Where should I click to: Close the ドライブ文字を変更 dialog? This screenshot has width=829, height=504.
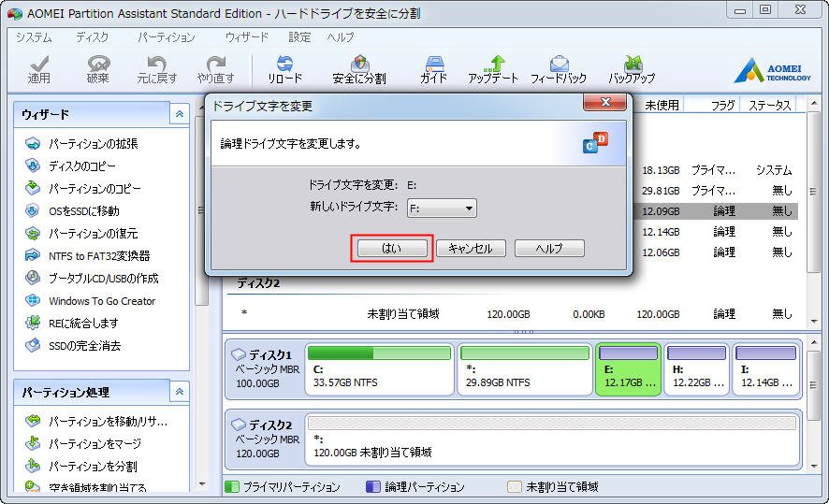(604, 103)
